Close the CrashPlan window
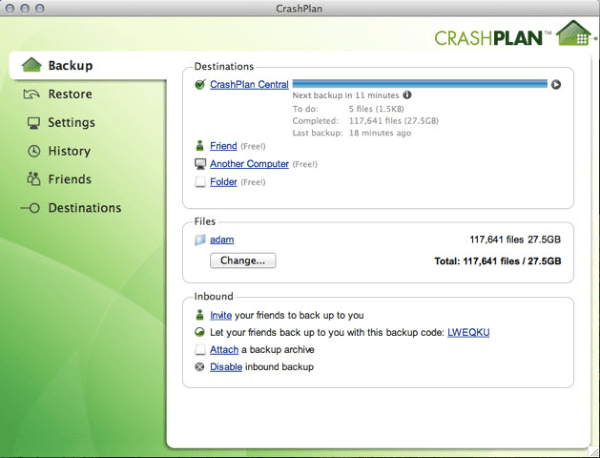The image size is (600, 458). click(10, 8)
